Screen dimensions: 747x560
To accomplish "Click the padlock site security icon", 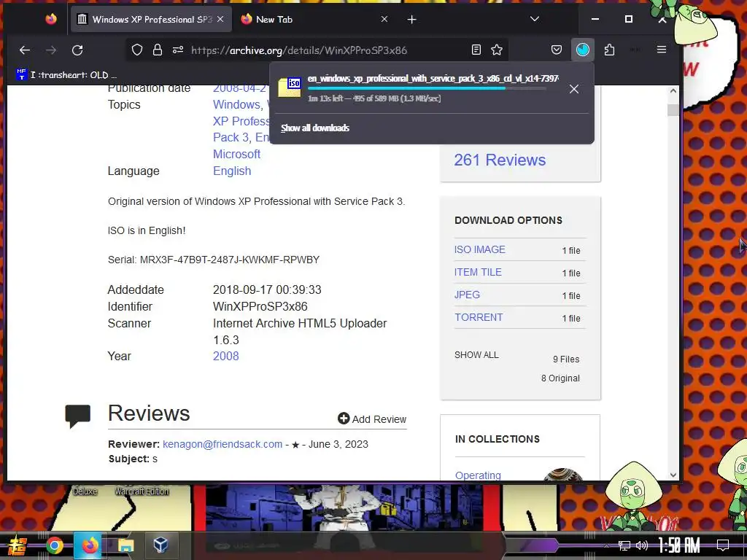I will [158, 50].
